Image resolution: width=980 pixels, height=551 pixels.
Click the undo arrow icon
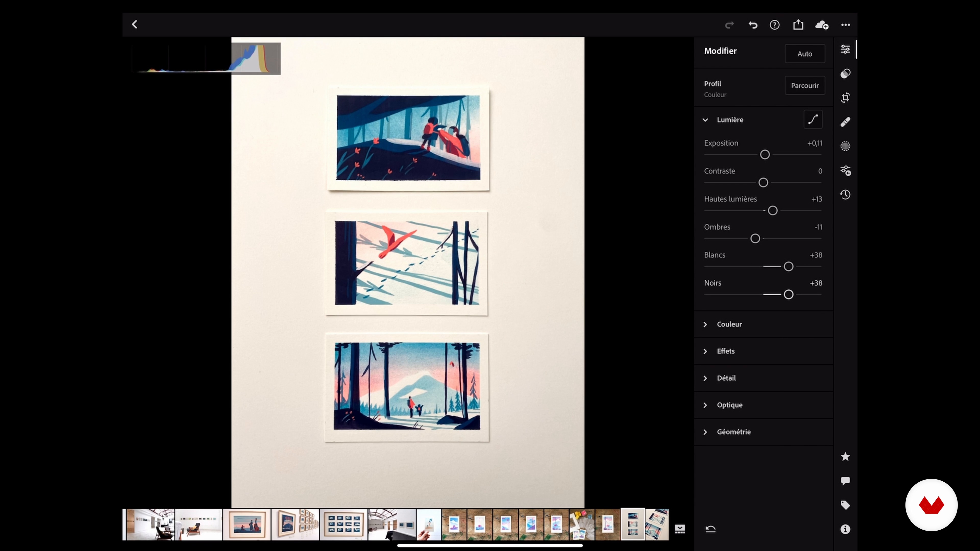point(753,25)
